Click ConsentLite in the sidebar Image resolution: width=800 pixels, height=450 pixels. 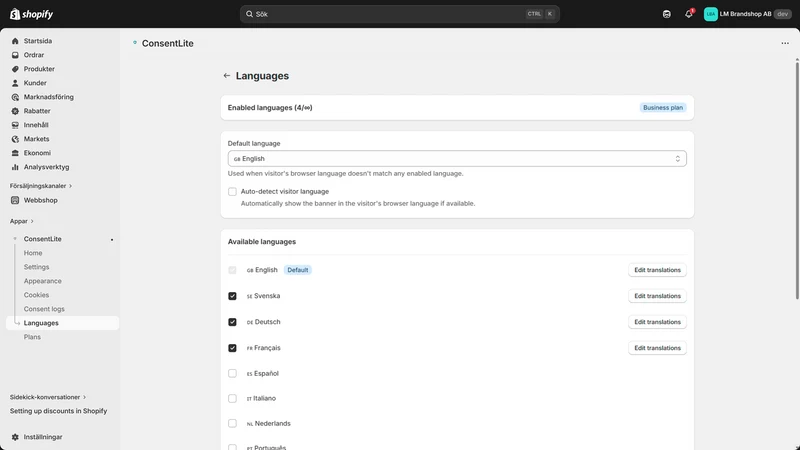coord(42,239)
